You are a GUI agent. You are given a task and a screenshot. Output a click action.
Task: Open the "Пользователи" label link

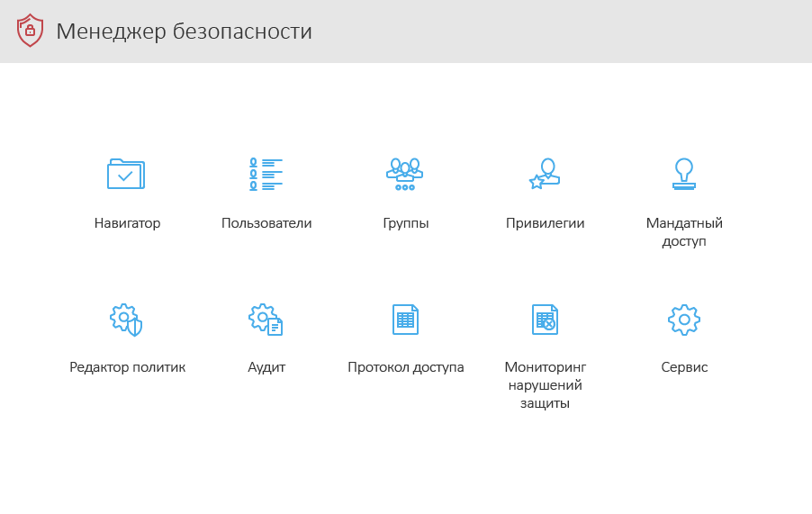pyautogui.click(x=266, y=223)
